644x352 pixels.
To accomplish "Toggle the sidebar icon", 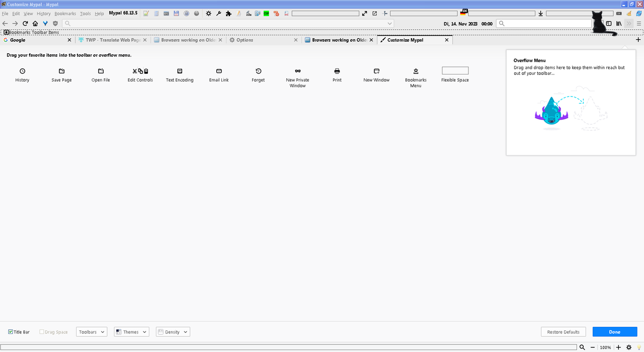I will 609,23.
